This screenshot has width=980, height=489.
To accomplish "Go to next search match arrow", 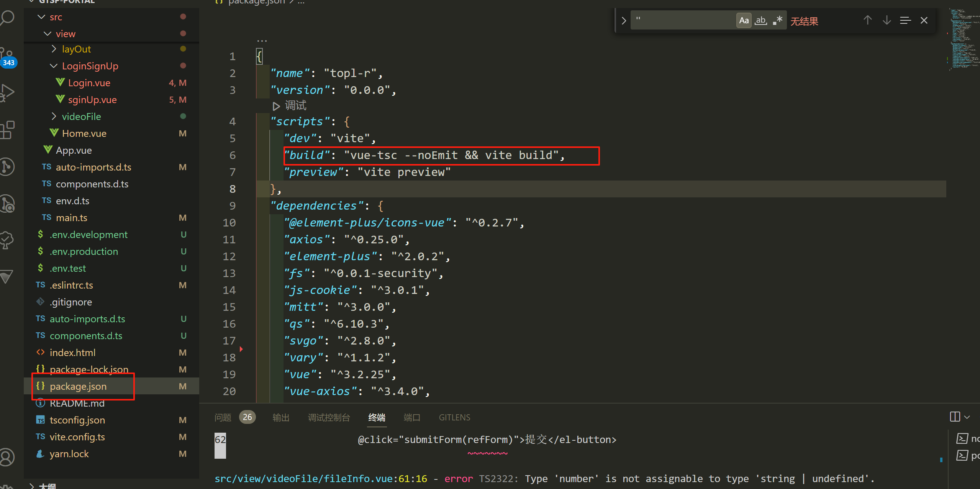I will (x=887, y=20).
